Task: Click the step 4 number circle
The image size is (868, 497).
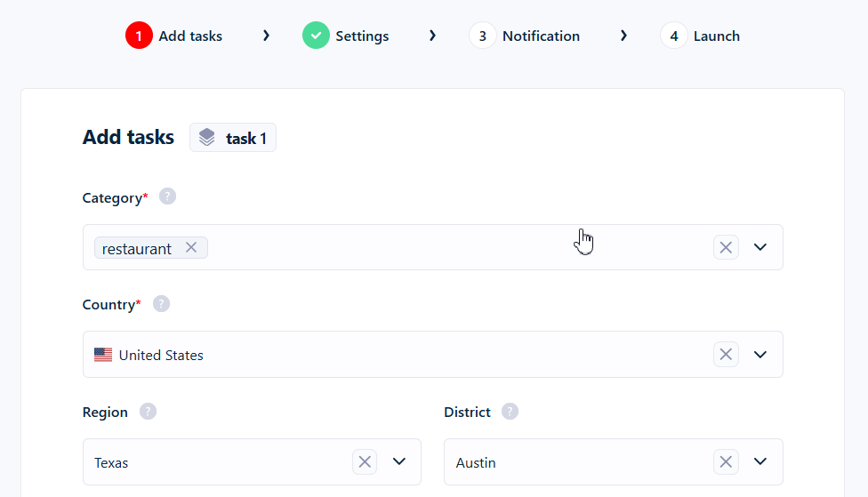Action: click(x=674, y=36)
